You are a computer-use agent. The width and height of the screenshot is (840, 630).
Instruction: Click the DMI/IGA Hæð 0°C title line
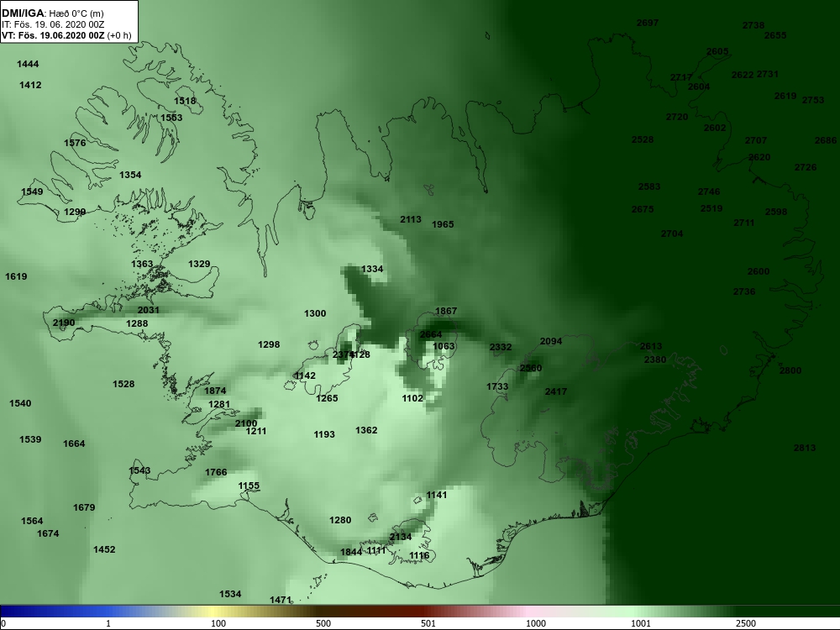coord(52,13)
